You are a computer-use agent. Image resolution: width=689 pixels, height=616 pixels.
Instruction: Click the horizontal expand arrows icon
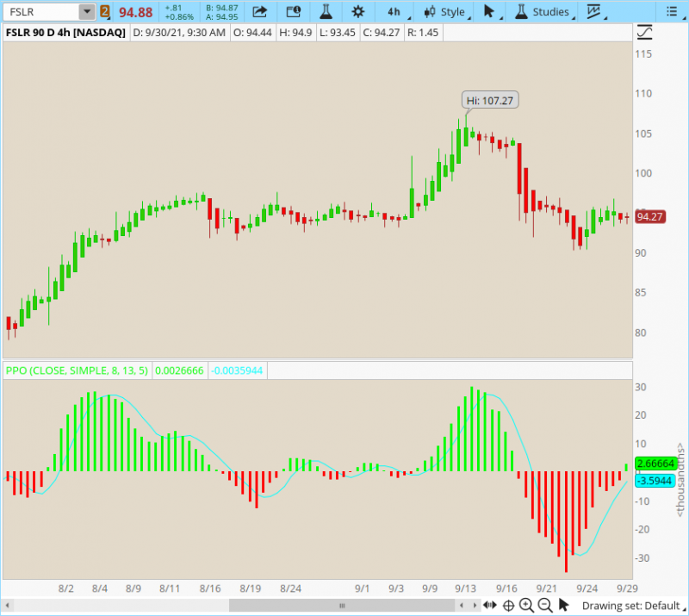(x=489, y=606)
